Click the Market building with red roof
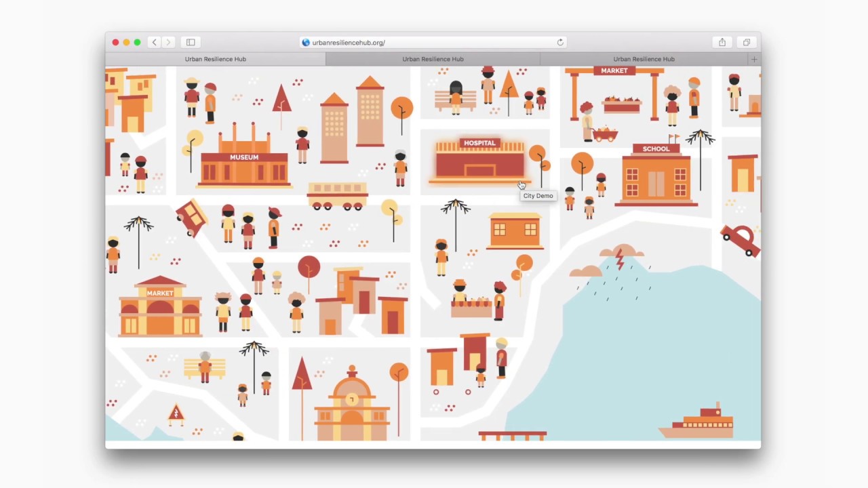868x488 pixels. [160, 306]
